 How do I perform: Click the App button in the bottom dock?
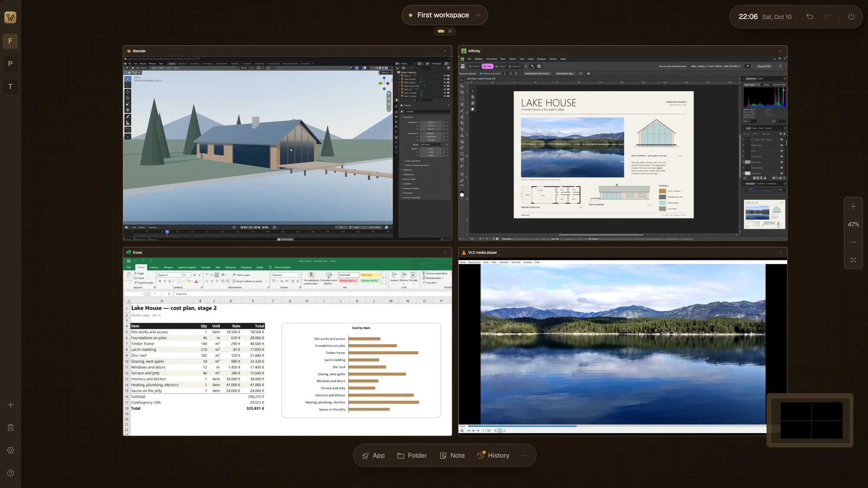pyautogui.click(x=374, y=455)
